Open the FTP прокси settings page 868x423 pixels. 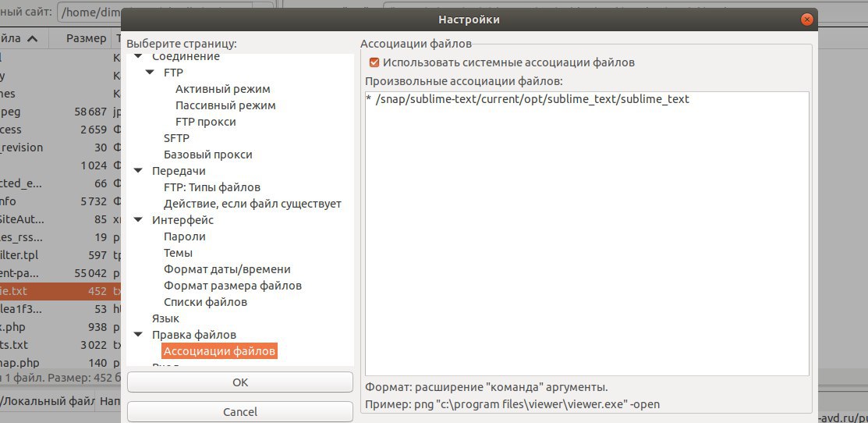coord(205,122)
